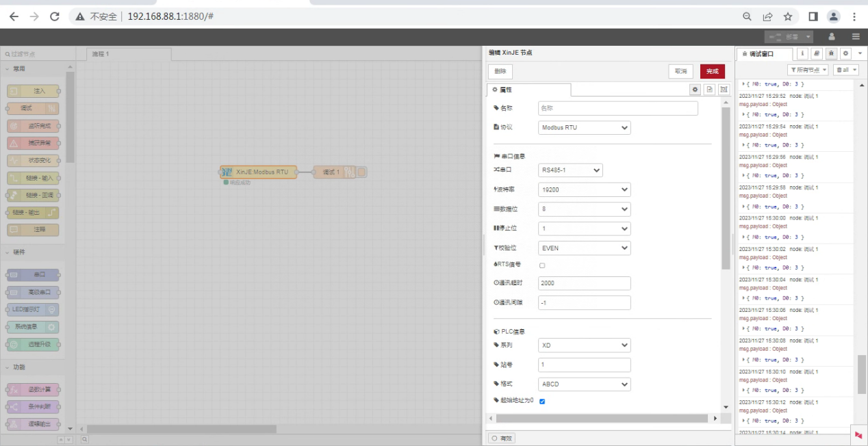Select the LED指示灯 node in the palette

(33, 310)
